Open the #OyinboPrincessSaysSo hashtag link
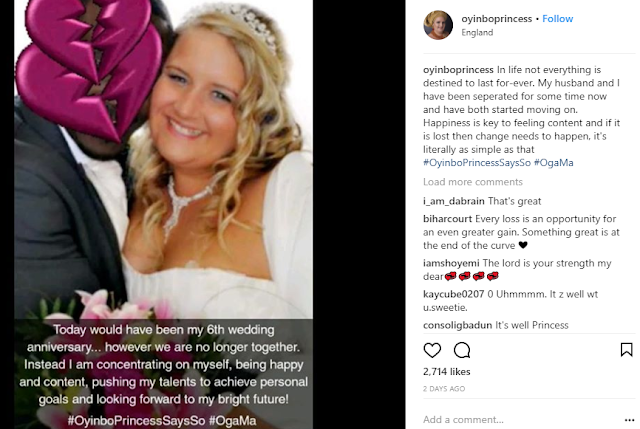640x429 pixels. (x=477, y=163)
